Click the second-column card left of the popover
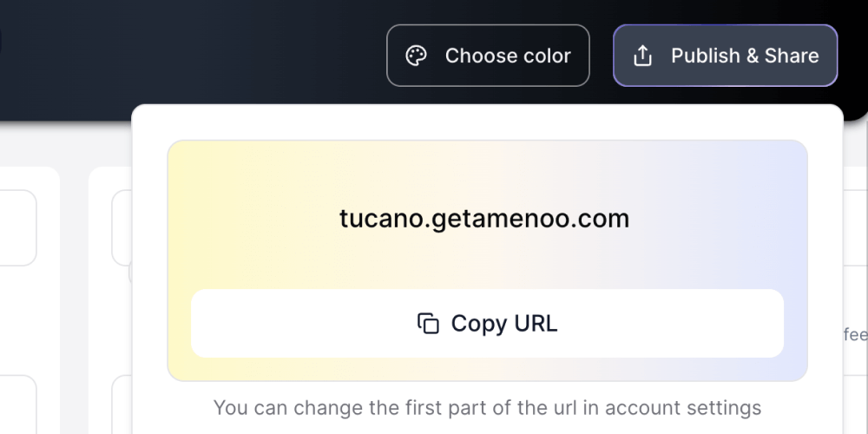 pyautogui.click(x=121, y=227)
